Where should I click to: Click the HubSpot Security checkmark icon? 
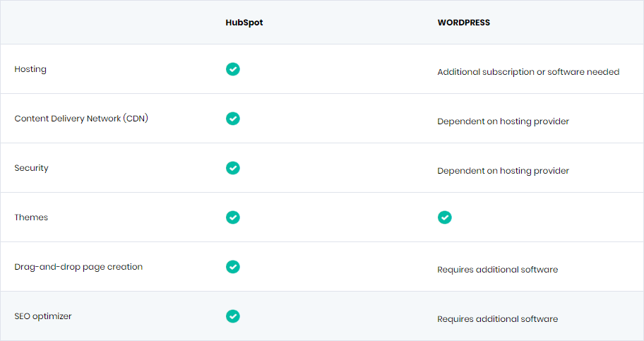(x=233, y=167)
